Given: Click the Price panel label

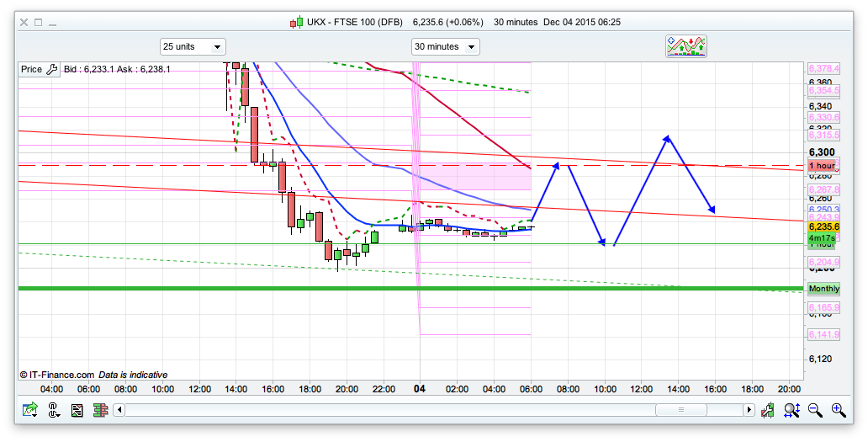Looking at the screenshot, I should 31,69.
